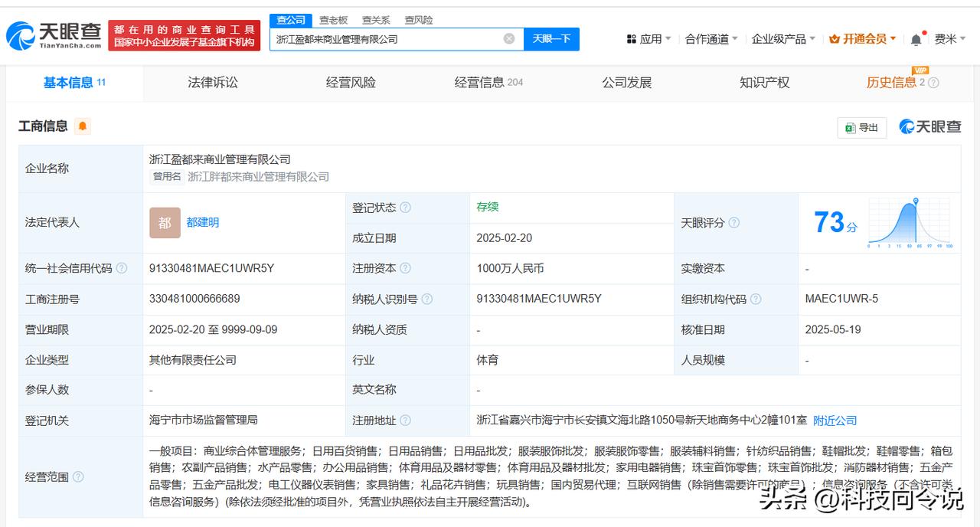980x527 pixels.
Task: Switch to the 经营风险 tab
Action: click(x=351, y=83)
